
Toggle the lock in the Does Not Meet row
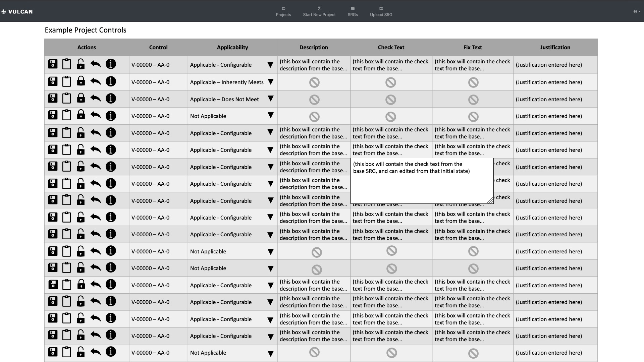point(81,99)
